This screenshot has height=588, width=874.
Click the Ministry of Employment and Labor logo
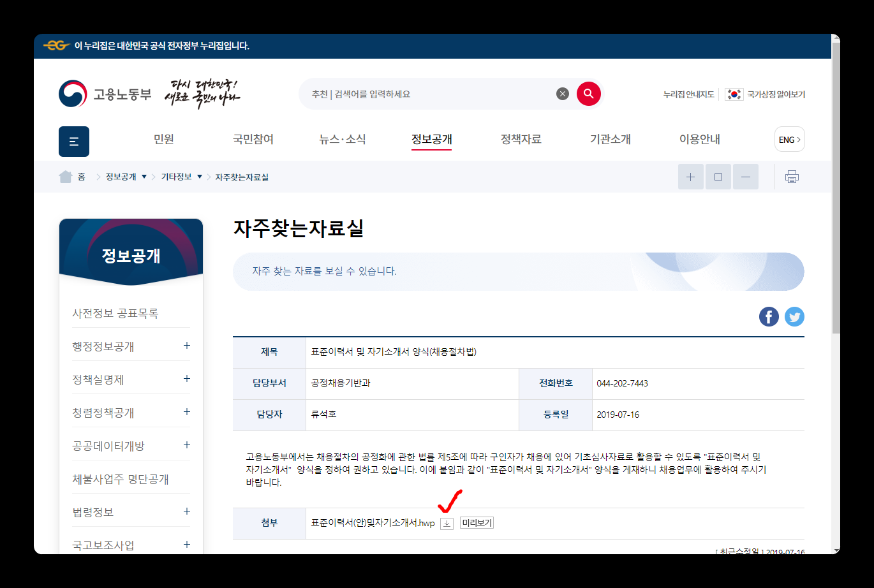105,94
